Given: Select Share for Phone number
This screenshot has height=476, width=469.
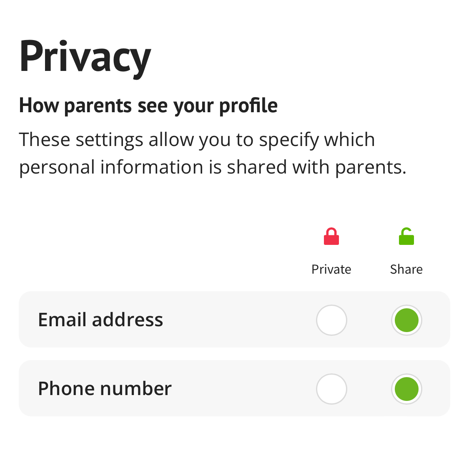Looking at the screenshot, I should click(406, 389).
